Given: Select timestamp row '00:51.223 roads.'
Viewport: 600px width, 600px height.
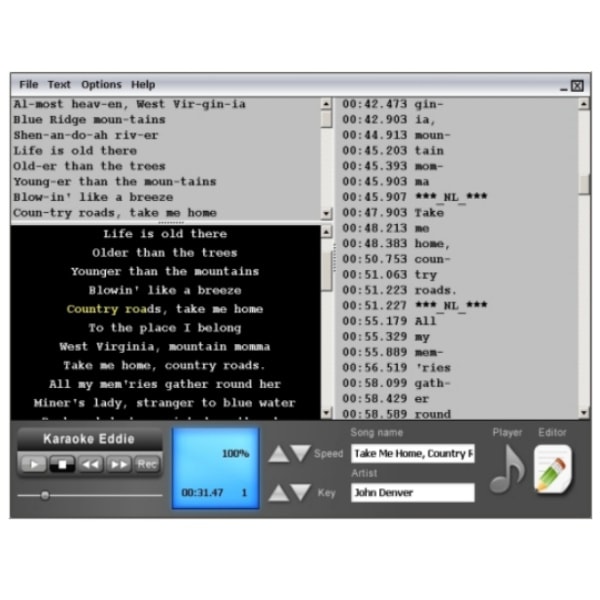Looking at the screenshot, I should pos(399,290).
